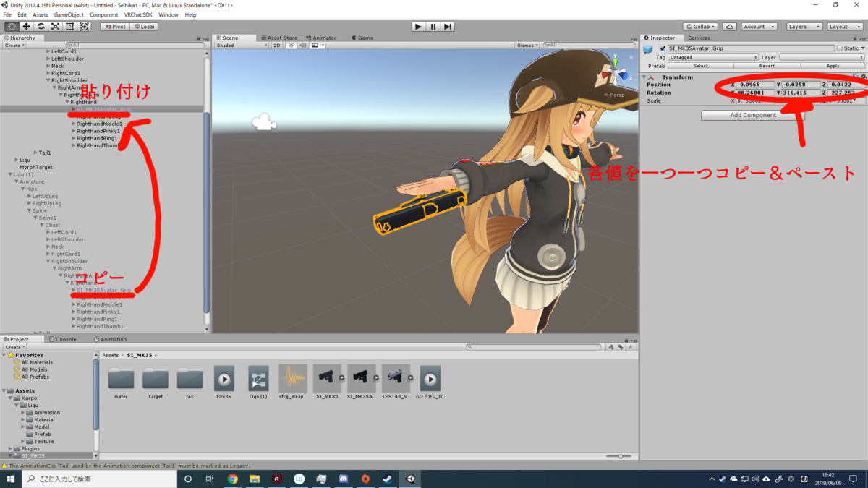Open Chrome from the taskbar
The height and width of the screenshot is (488, 868).
point(233,479)
